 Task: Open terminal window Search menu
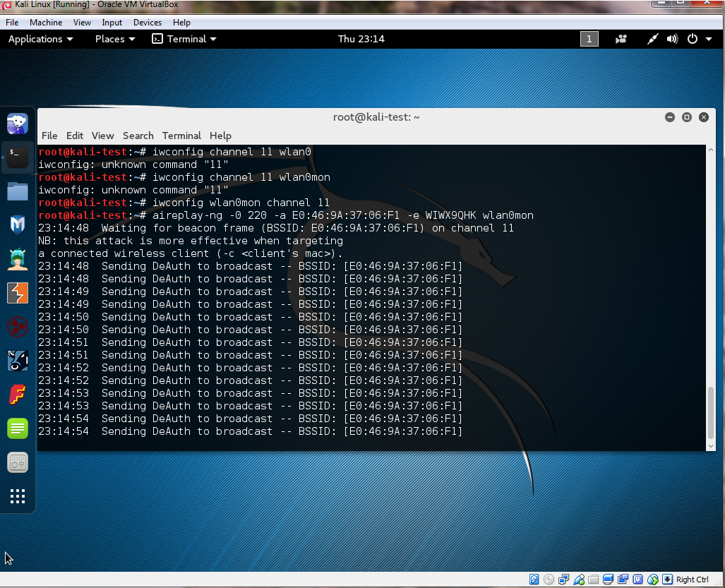coord(138,136)
